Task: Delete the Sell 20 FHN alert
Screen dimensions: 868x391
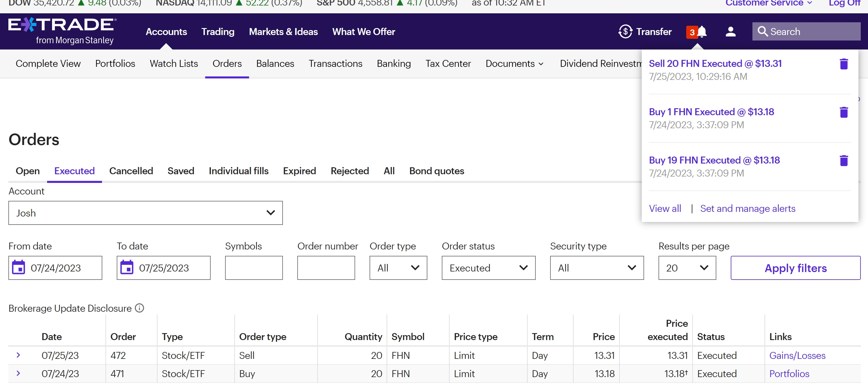Action: click(x=843, y=64)
